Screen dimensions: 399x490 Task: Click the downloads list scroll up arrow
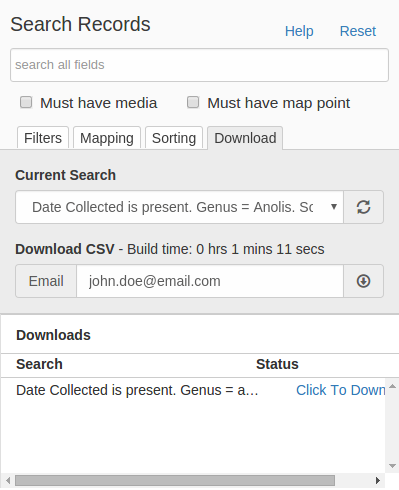click(x=392, y=386)
